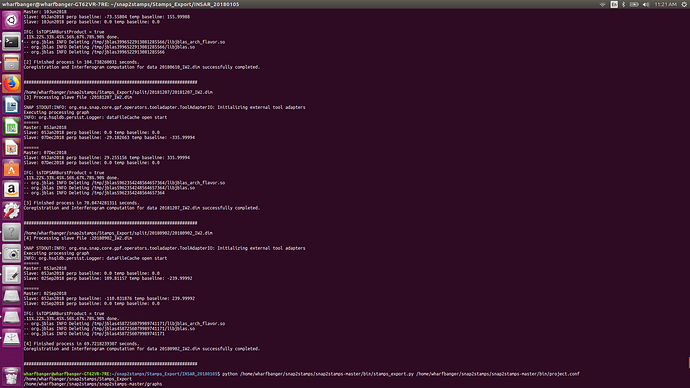
Task: Open the Amazon launcher icon
Action: click(x=11, y=190)
